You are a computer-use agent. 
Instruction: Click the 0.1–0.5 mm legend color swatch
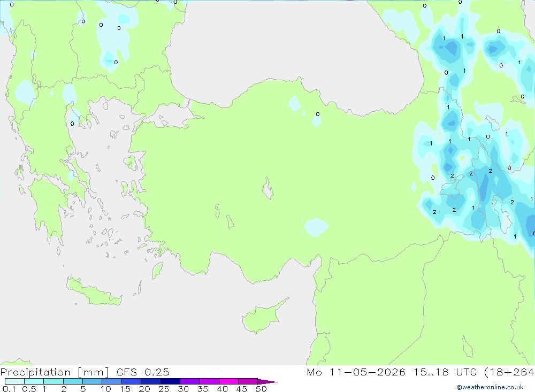coord(14,381)
